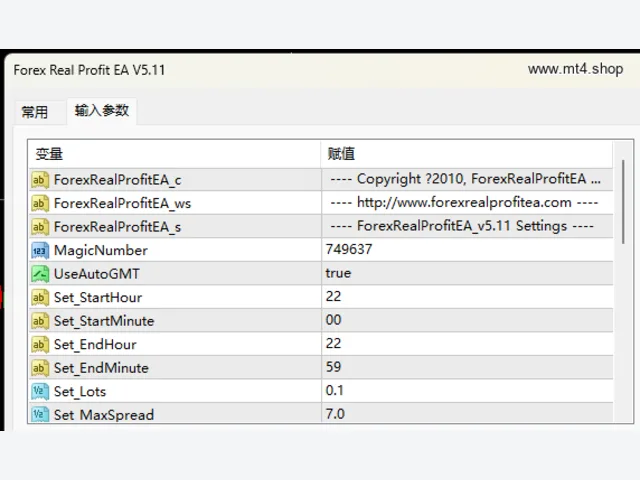This screenshot has height=480, width=640.
Task: Select the Set_EndHour variable name
Action: [95, 344]
